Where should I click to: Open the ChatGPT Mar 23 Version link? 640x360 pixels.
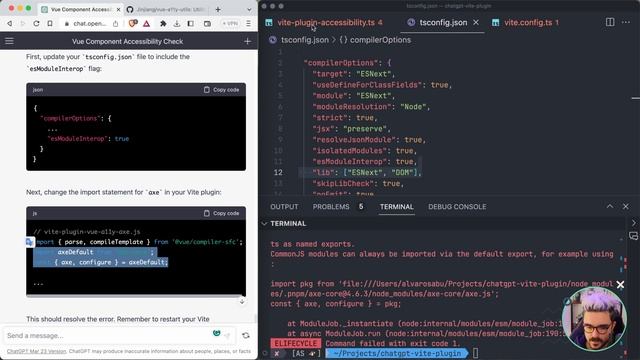click(x=36, y=351)
